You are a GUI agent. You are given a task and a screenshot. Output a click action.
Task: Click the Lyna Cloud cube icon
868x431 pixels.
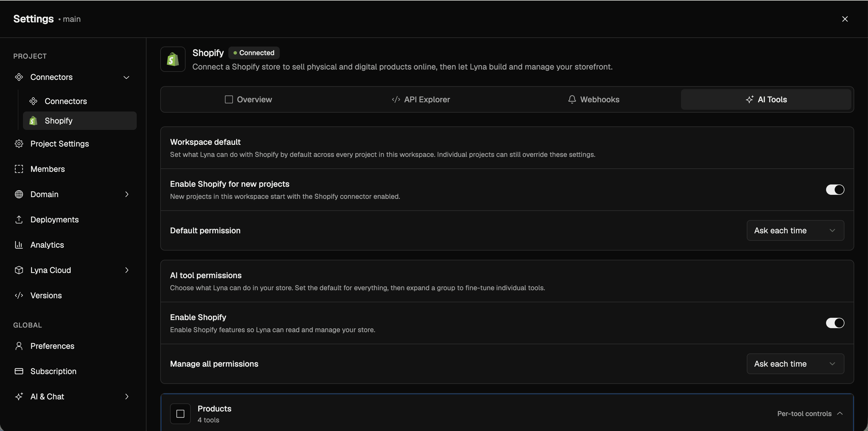19,270
